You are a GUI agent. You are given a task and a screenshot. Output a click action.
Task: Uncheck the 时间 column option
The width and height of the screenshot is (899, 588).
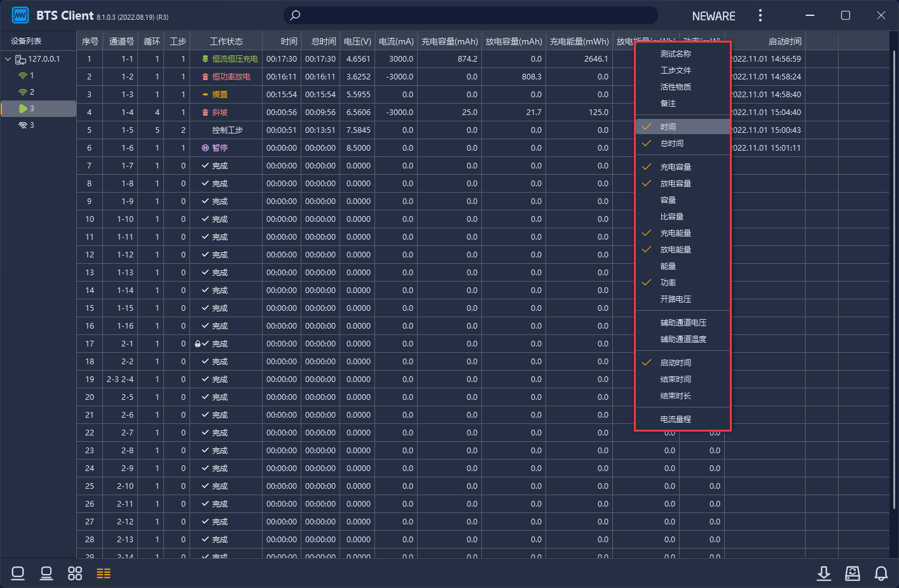[668, 126]
